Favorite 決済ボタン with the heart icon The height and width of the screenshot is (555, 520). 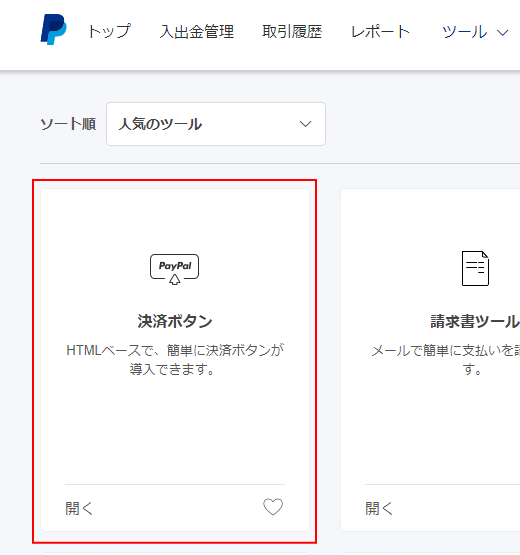tap(273, 507)
